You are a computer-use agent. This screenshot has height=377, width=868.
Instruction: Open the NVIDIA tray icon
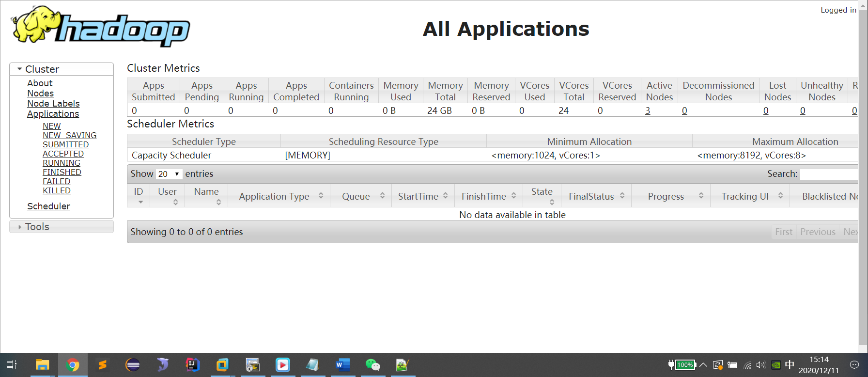click(x=776, y=365)
